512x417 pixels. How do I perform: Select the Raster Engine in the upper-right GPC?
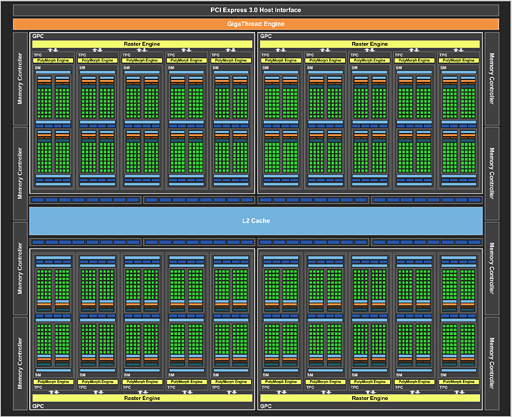370,44
